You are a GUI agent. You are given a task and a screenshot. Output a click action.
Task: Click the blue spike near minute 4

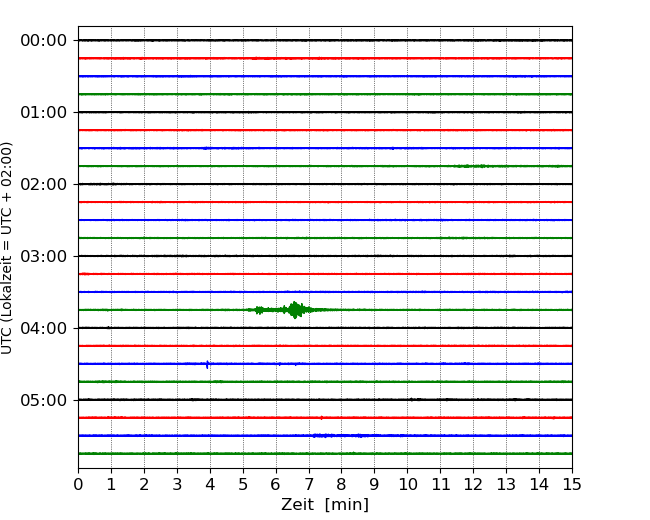click(207, 364)
